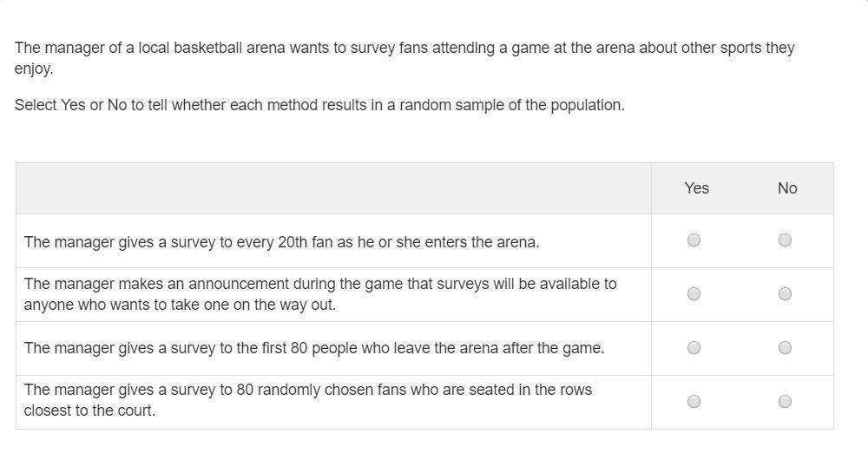Click the statement about every 20th fan

[x=282, y=242]
